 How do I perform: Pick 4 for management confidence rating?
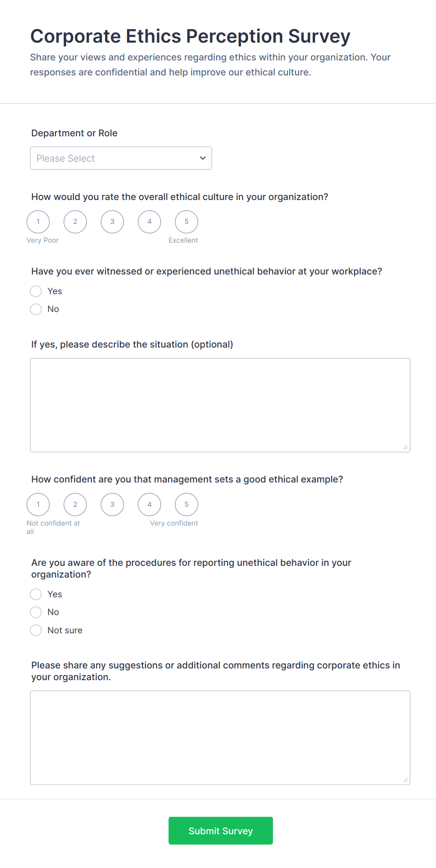(149, 504)
